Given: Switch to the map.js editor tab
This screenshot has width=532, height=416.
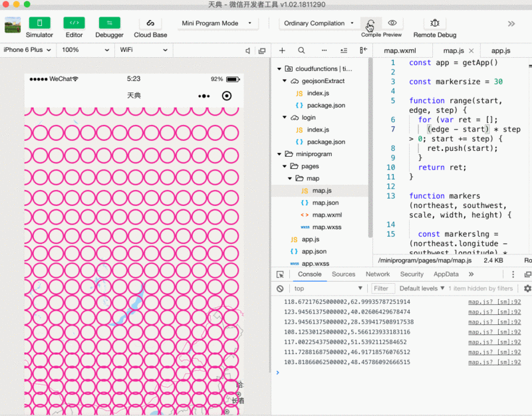Looking at the screenshot, I should pyautogui.click(x=454, y=51).
